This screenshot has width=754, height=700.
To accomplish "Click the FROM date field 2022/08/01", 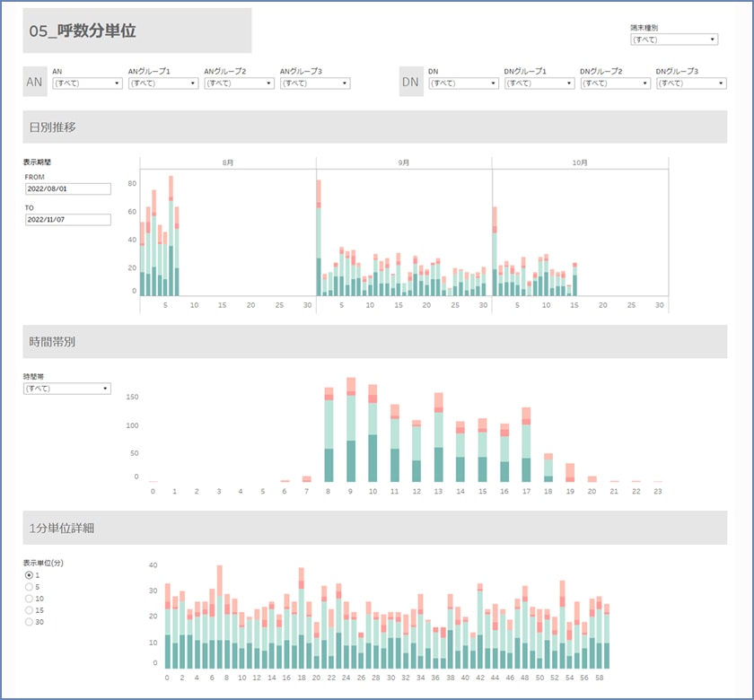I will (68, 189).
